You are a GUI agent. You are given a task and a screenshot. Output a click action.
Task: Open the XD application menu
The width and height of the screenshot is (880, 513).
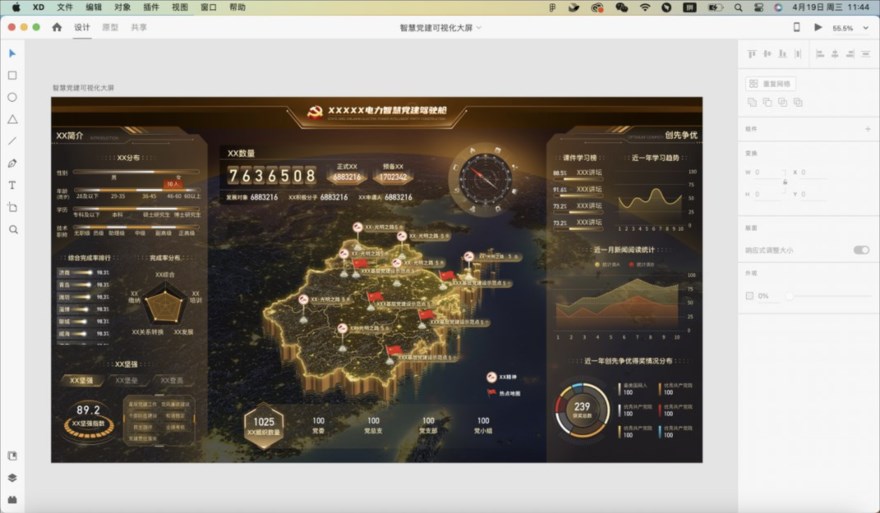(38, 7)
